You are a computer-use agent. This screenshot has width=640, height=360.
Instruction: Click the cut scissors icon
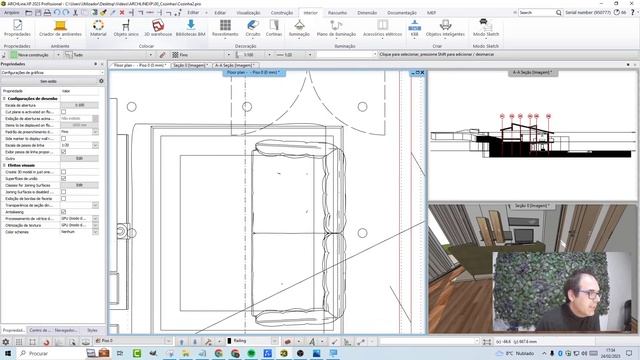(75, 13)
